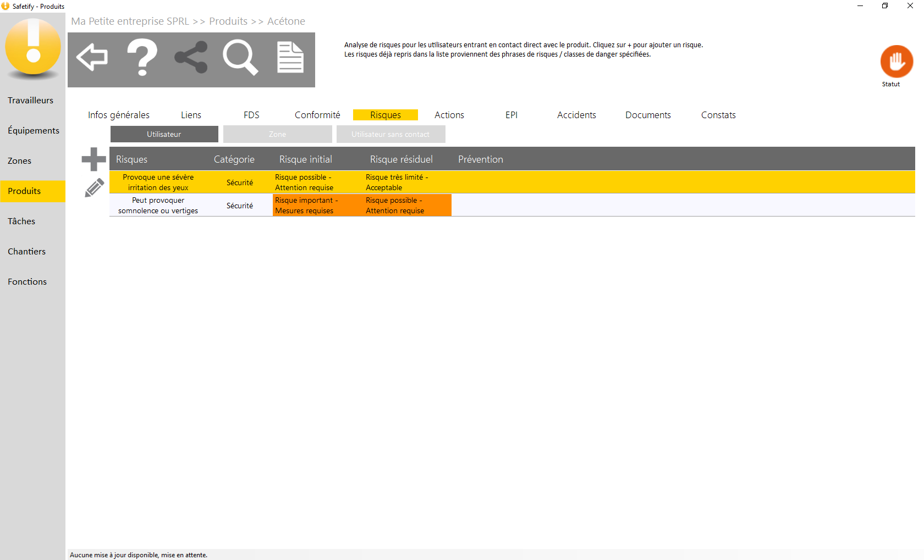Switch to the Utilisateur risk view

point(164,134)
